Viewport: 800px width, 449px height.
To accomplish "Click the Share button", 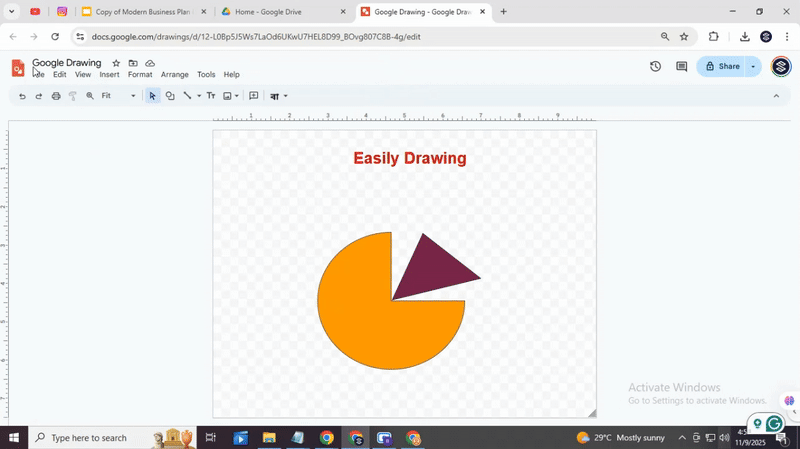I will click(x=722, y=66).
